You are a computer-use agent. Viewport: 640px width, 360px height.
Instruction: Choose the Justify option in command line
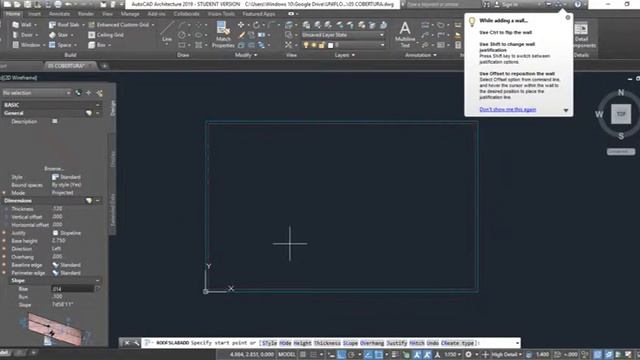coord(397,343)
